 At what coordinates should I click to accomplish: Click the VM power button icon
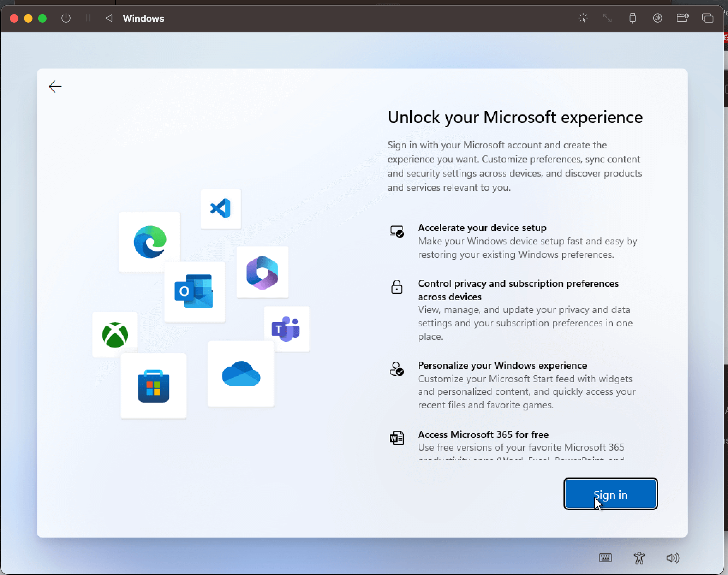click(66, 18)
